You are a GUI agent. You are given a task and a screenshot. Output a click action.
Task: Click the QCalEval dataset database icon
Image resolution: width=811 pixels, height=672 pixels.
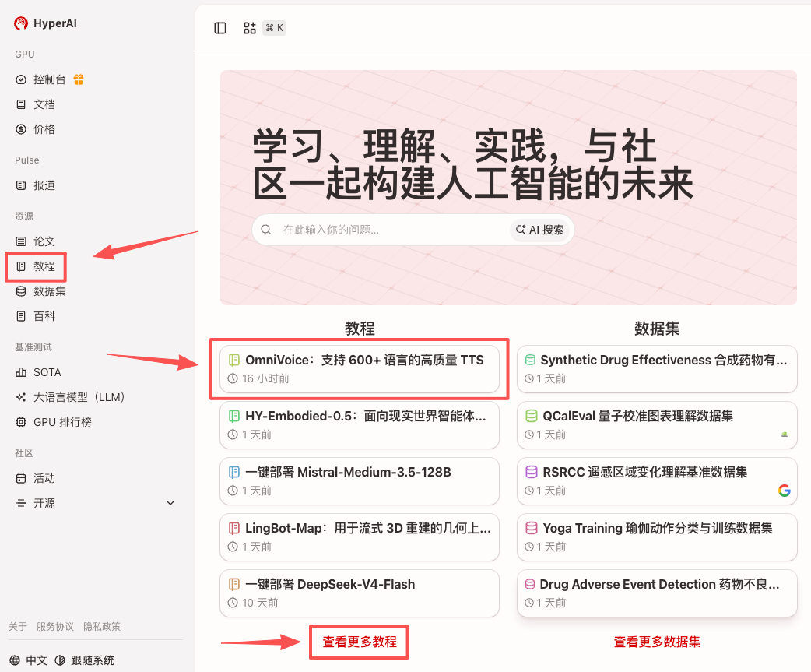(x=531, y=416)
